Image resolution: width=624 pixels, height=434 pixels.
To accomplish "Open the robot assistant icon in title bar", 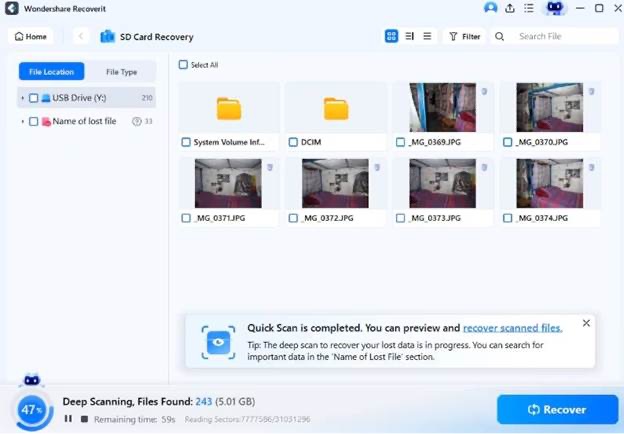I will (x=555, y=8).
